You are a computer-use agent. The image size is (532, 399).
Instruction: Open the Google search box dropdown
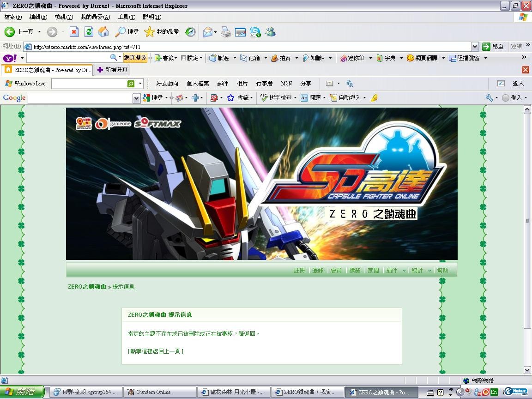click(136, 98)
